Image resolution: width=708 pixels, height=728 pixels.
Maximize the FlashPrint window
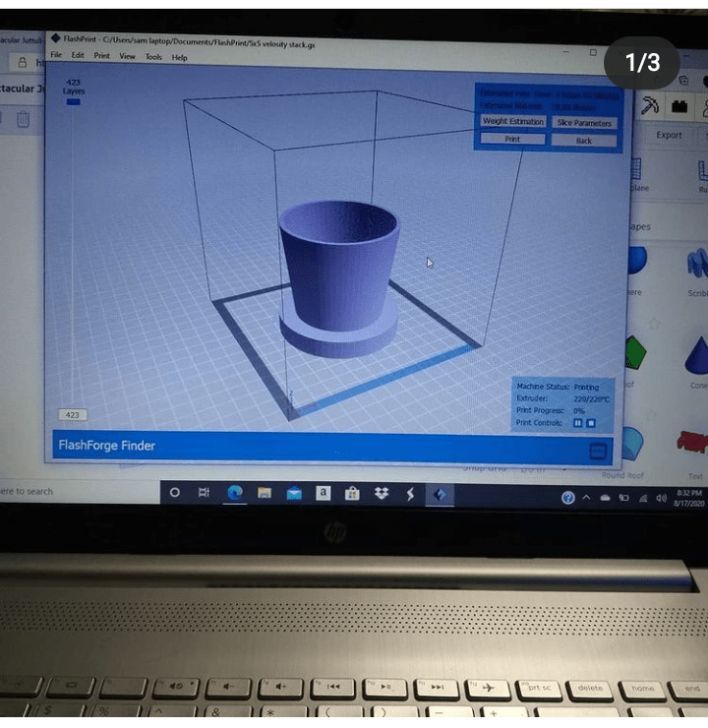[x=593, y=52]
